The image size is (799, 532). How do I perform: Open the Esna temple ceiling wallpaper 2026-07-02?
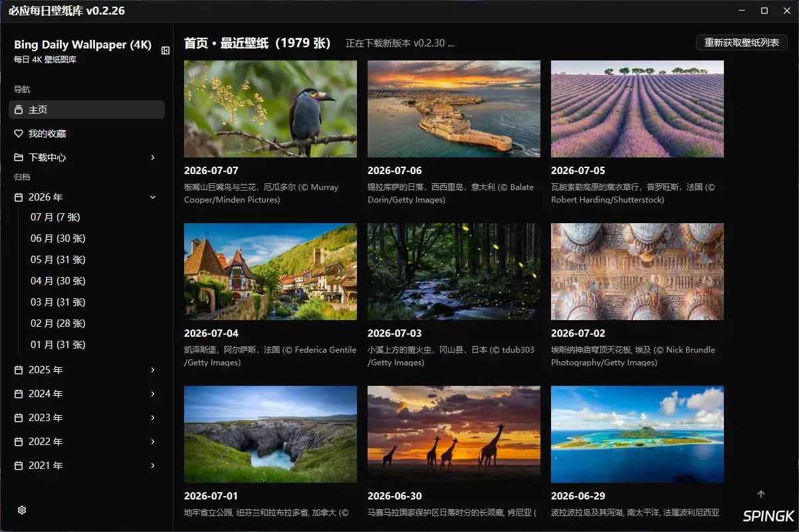(637, 272)
